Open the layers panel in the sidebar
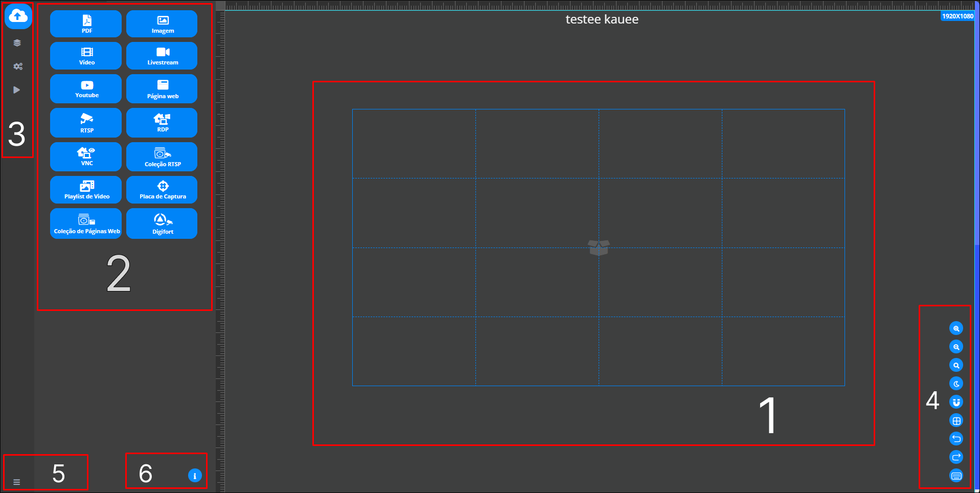Image resolution: width=980 pixels, height=493 pixels. [x=17, y=43]
